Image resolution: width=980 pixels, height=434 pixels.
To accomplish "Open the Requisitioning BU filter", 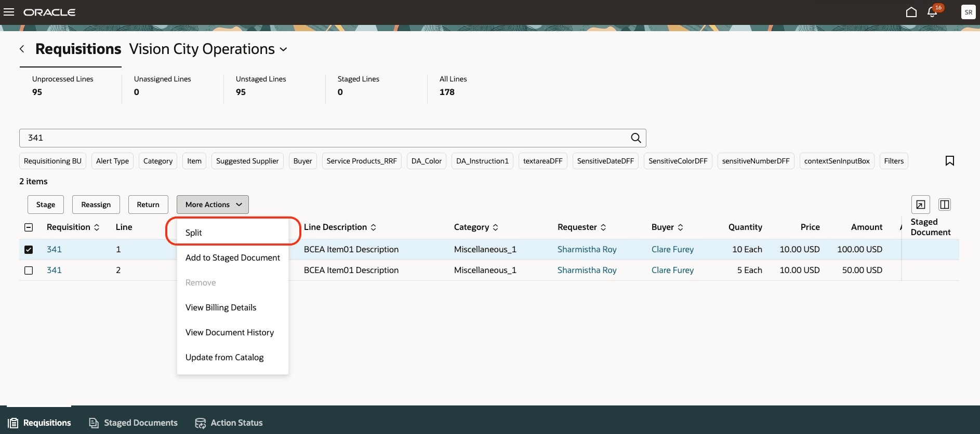I will coord(52,161).
